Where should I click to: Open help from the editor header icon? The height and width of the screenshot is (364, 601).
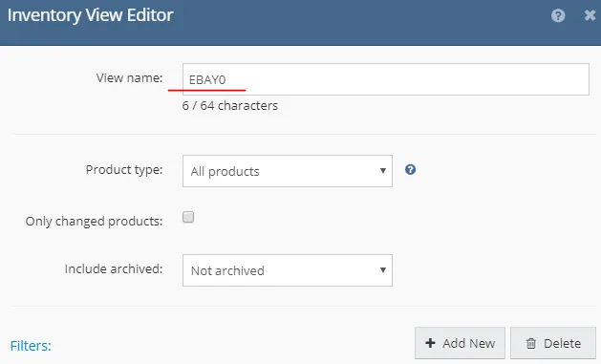558,15
